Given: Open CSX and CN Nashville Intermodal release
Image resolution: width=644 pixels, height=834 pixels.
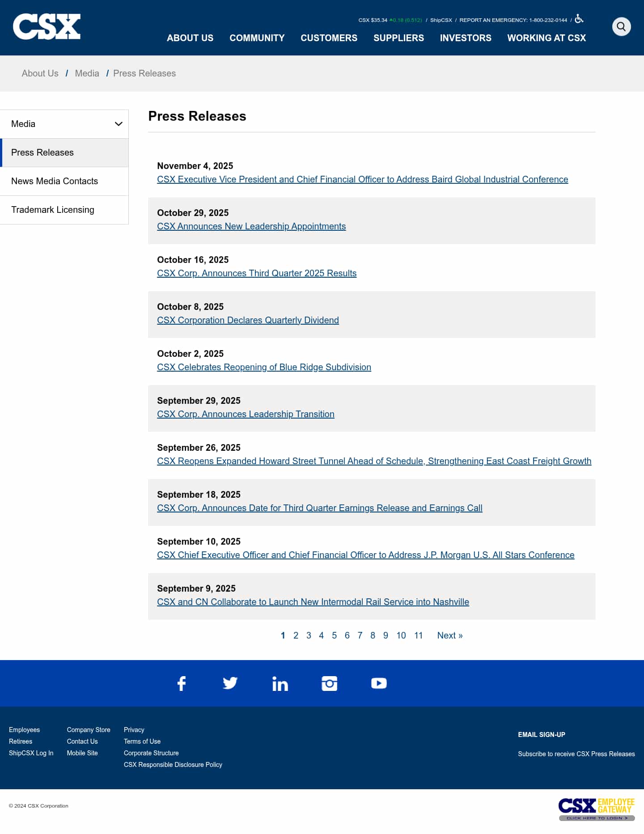Looking at the screenshot, I should click(x=313, y=602).
